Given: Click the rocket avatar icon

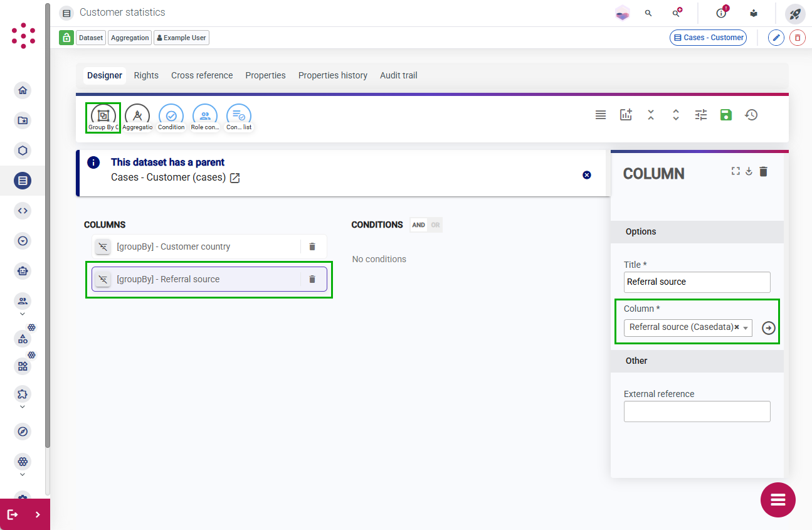Looking at the screenshot, I should point(795,13).
